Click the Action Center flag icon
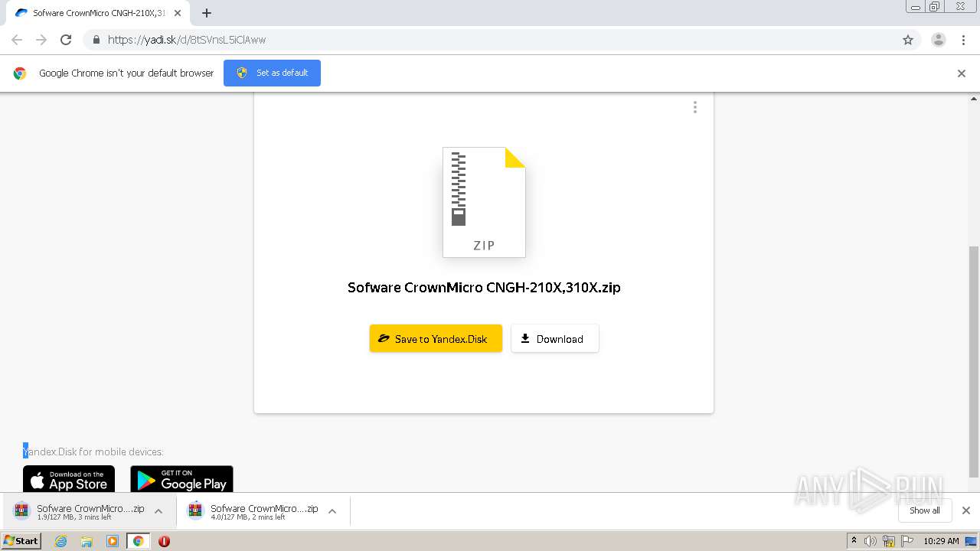The height and width of the screenshot is (551, 980). (906, 541)
